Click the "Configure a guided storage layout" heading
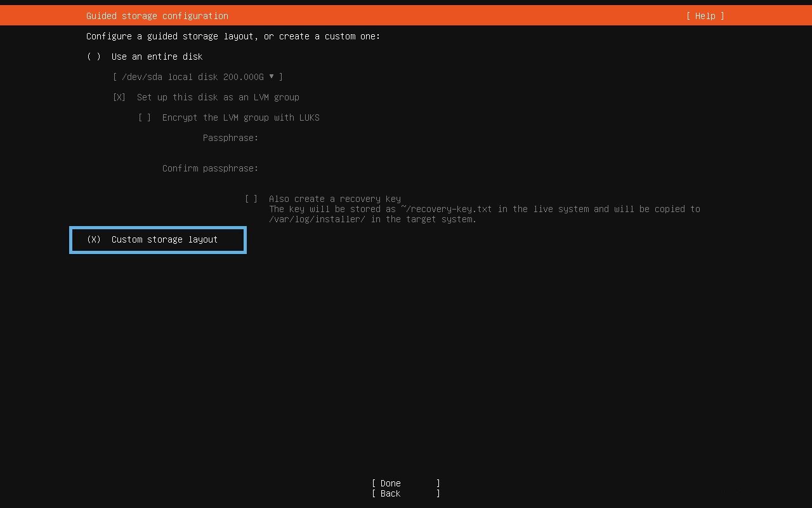 pos(233,36)
